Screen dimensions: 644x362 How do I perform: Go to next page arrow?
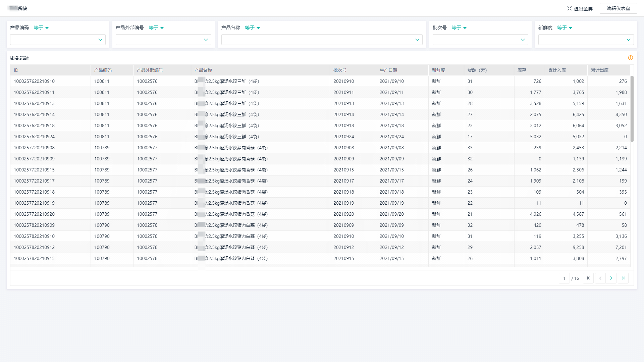[x=611, y=278]
